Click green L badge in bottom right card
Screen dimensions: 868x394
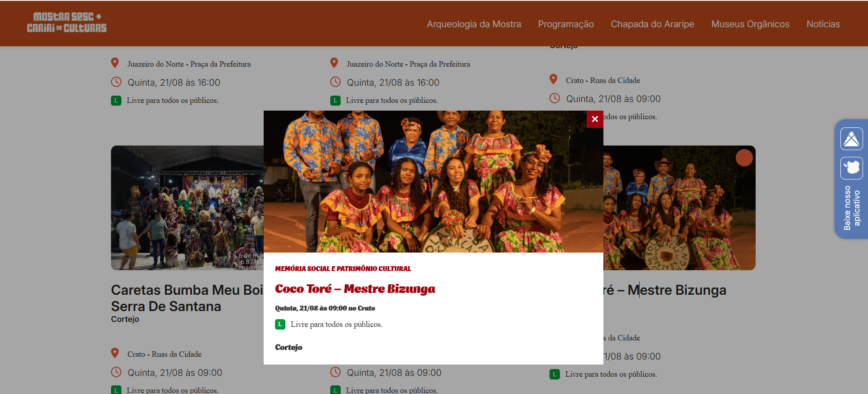click(555, 375)
